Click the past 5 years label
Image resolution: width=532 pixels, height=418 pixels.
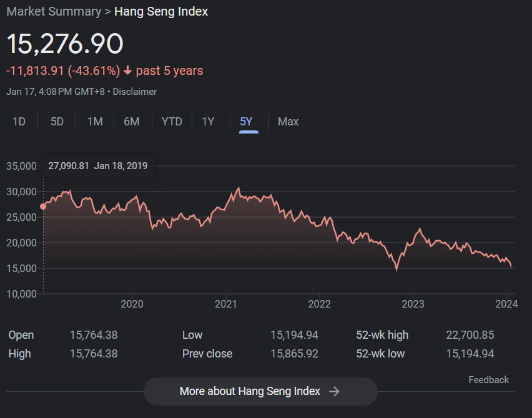(x=170, y=70)
